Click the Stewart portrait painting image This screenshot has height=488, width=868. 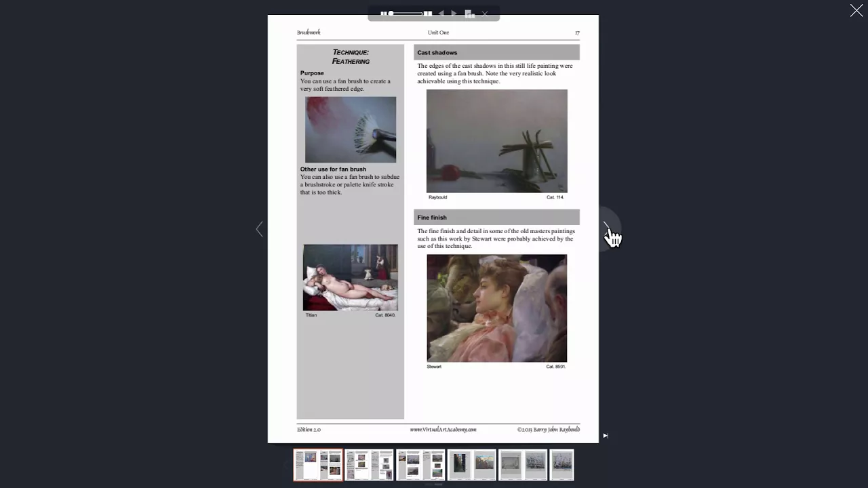[497, 308]
